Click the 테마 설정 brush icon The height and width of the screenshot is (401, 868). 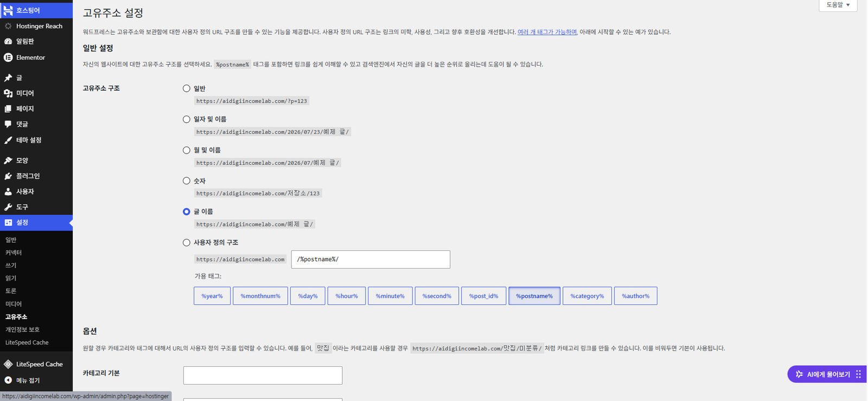pyautogui.click(x=8, y=140)
